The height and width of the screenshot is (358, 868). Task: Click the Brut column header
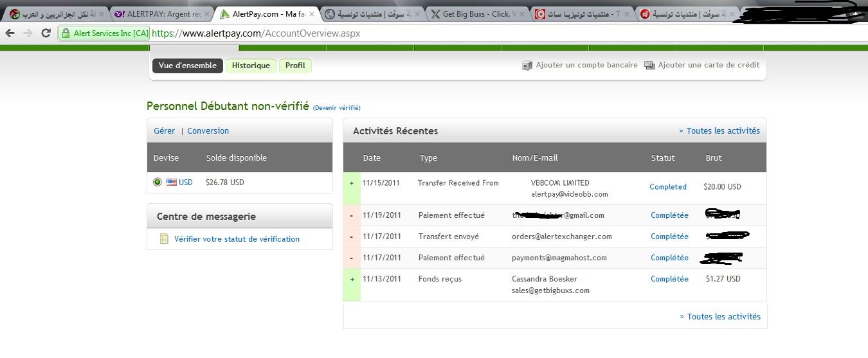click(714, 157)
